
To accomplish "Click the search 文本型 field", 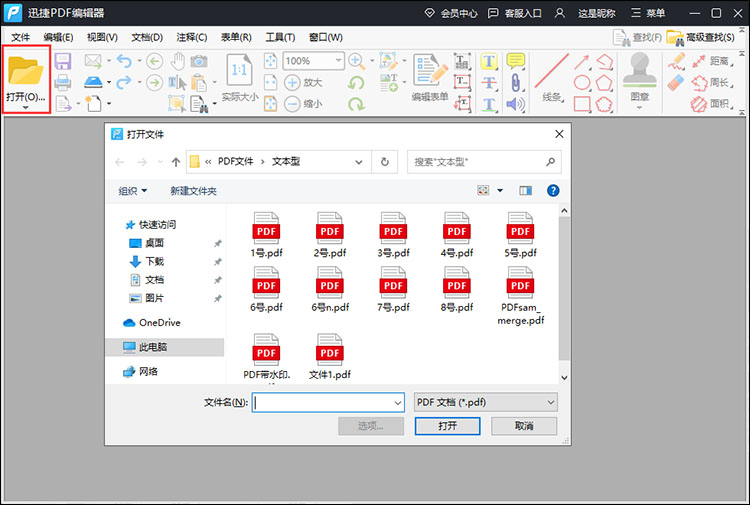I will point(484,162).
